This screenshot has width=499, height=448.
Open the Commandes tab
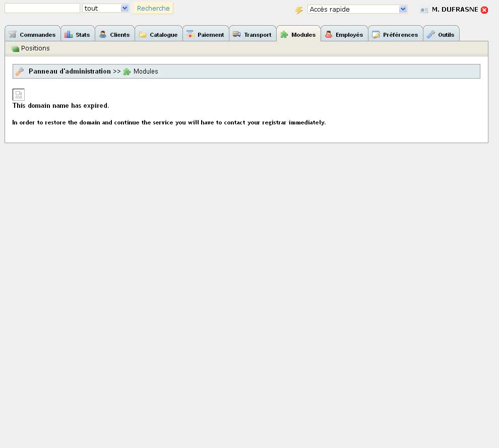pos(32,34)
